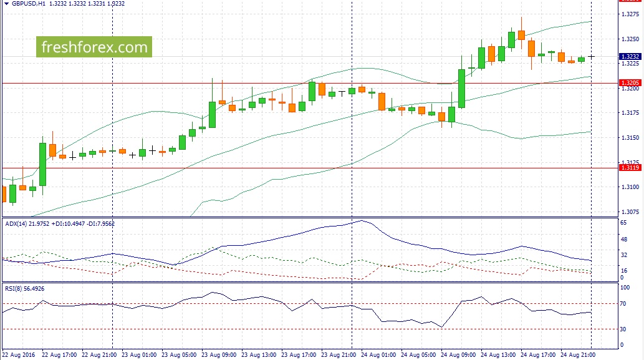The width and height of the screenshot is (644, 360).
Task: Click the current price 1.3232 label
Action: [630, 57]
